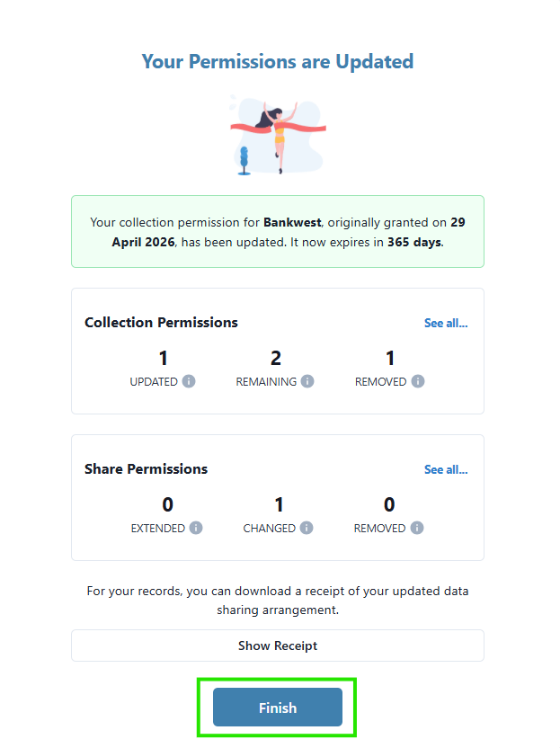This screenshot has width=560, height=748.
Task: Show the info tooltip for EXTENDED
Action: click(196, 528)
